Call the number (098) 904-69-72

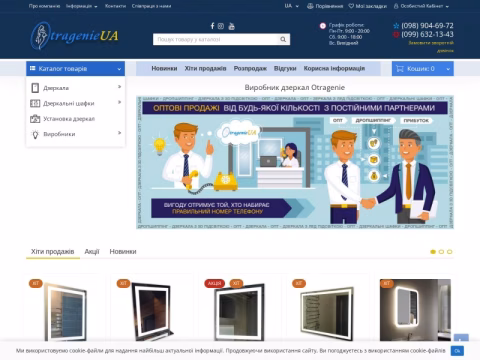coord(427,26)
